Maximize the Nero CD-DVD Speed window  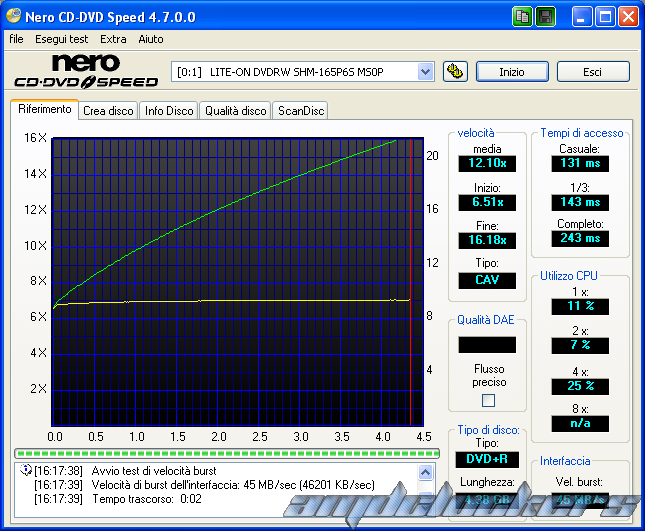point(605,17)
